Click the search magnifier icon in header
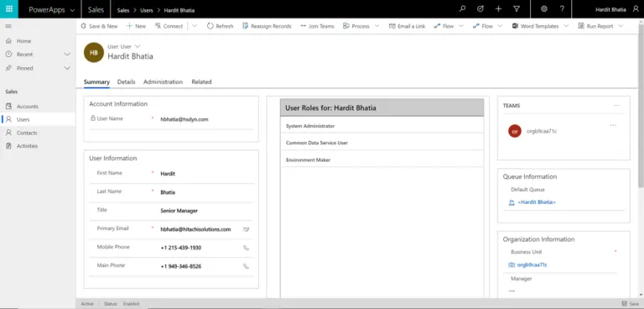This screenshot has width=644, height=309. pyautogui.click(x=463, y=9)
